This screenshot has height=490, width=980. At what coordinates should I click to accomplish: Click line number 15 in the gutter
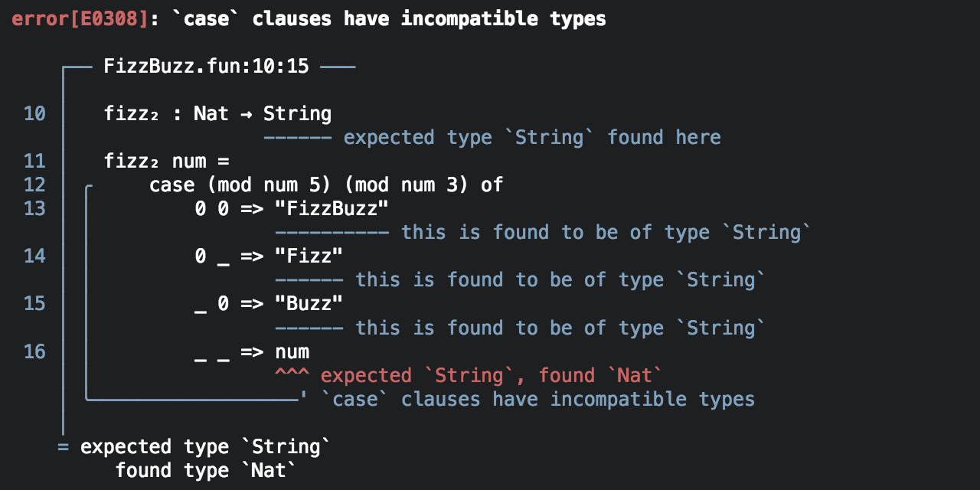34,304
